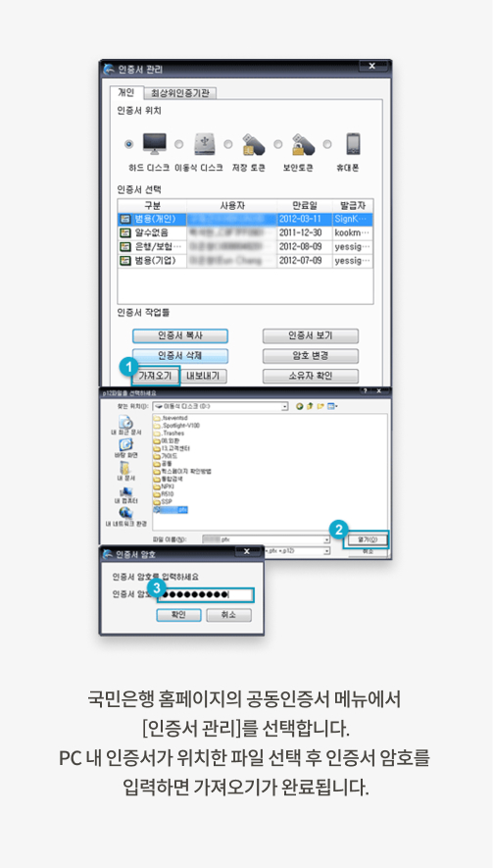Select the 13.고객센터 folder
Image resolution: width=493 pixels, height=868 pixels.
172,448
